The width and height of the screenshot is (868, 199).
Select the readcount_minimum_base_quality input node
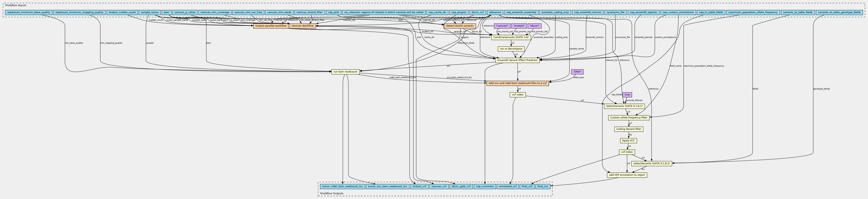tap(29, 12)
